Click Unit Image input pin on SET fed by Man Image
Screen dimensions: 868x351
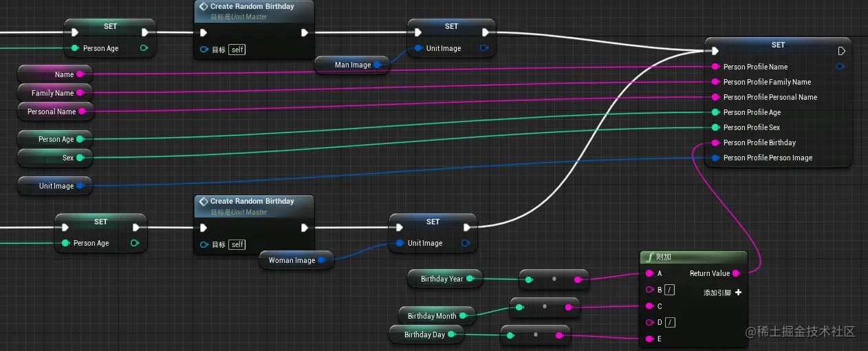tap(418, 48)
